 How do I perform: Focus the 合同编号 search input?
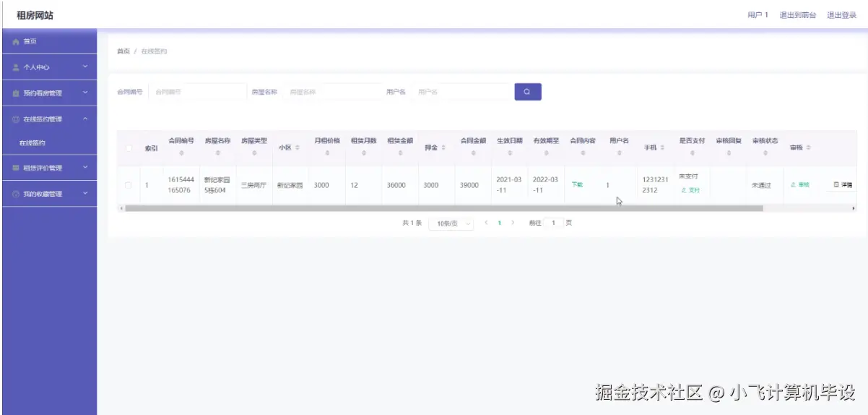click(197, 92)
